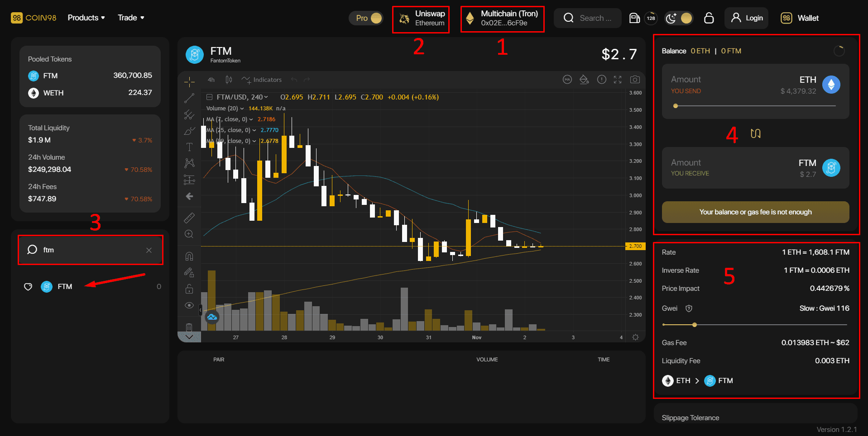Open the Wallet button
The image size is (868, 436).
coord(800,18)
